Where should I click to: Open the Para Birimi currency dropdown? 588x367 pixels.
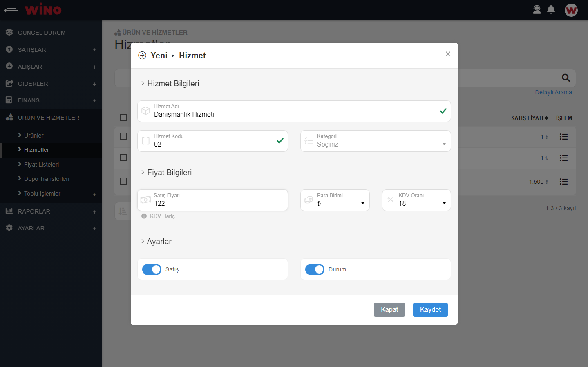(x=335, y=200)
